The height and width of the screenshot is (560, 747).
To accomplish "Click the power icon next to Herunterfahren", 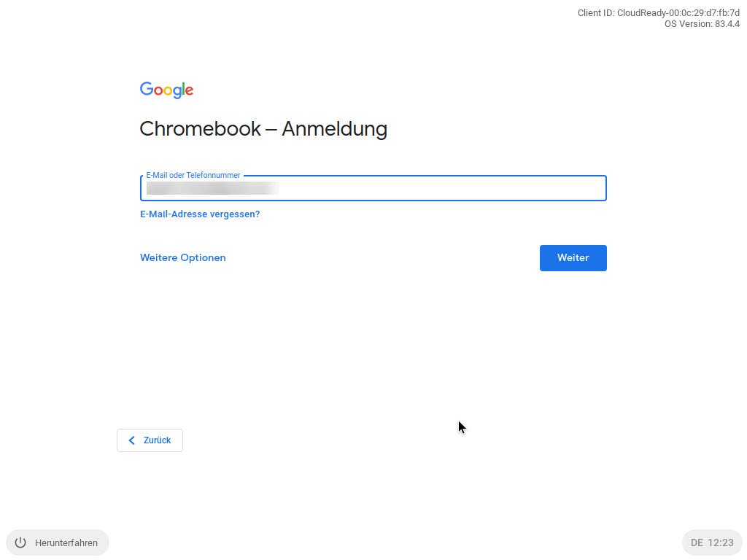I will pos(20,542).
